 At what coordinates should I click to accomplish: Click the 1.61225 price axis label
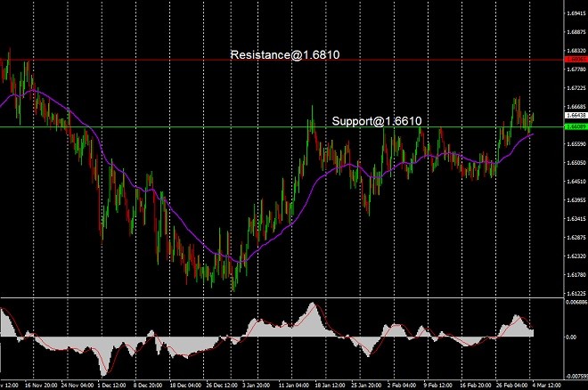pyautogui.click(x=576, y=293)
